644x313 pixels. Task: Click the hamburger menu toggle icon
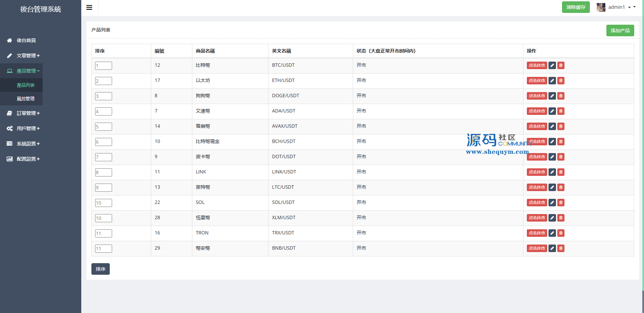pos(89,7)
